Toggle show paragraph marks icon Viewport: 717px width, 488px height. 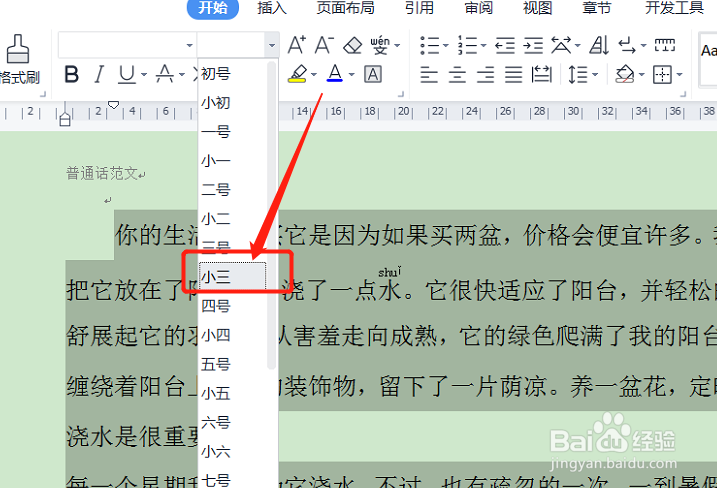point(627,46)
